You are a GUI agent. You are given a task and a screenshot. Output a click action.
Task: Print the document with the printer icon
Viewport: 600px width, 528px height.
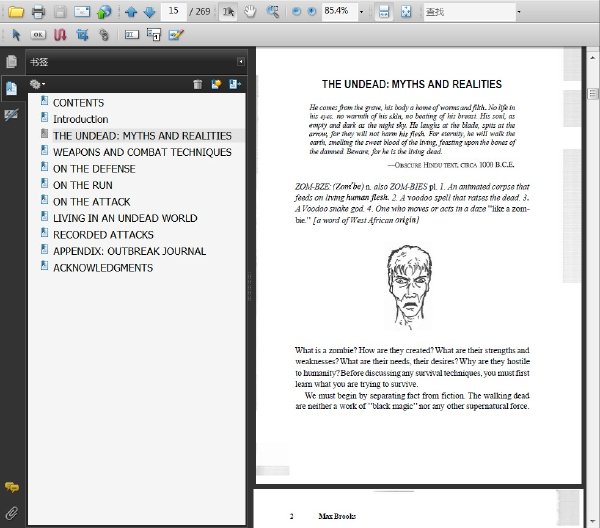(38, 11)
